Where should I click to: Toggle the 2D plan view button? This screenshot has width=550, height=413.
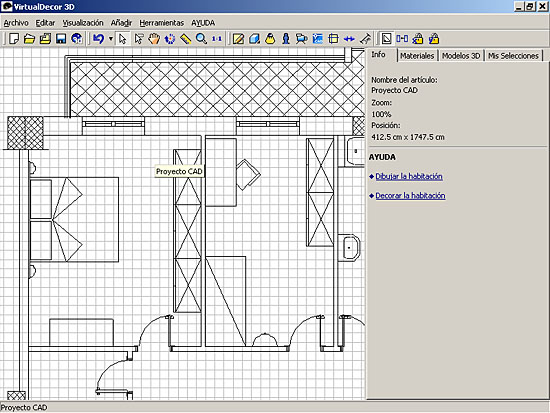(386, 39)
